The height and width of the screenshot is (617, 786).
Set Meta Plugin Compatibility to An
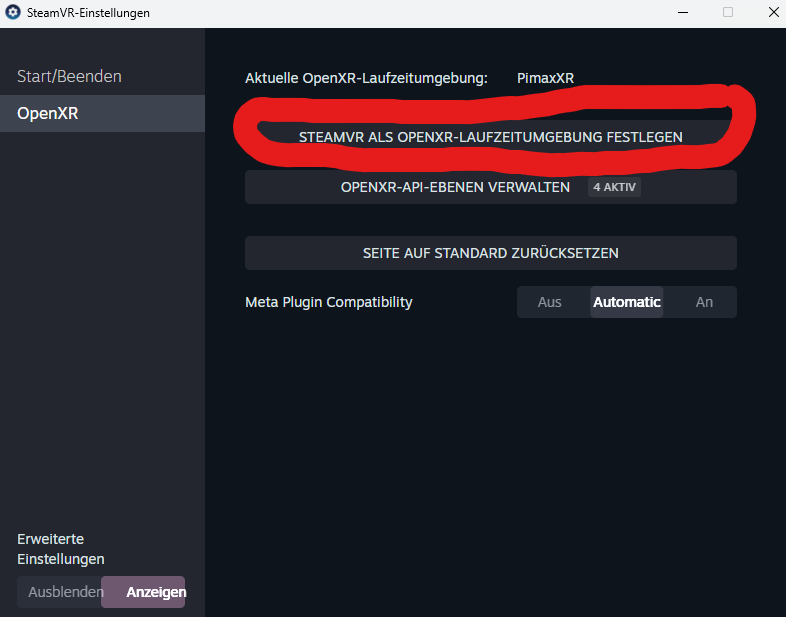click(704, 302)
